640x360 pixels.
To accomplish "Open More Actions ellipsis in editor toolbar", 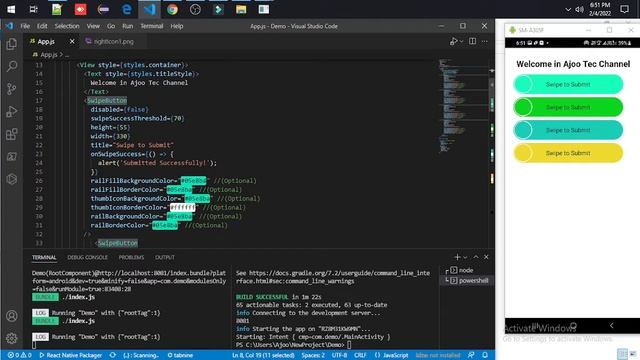I will [x=484, y=41].
